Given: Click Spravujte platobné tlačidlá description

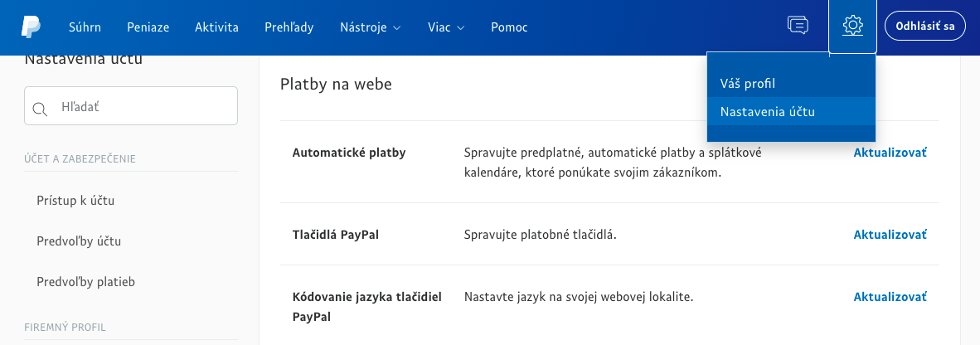Looking at the screenshot, I should click(541, 235).
